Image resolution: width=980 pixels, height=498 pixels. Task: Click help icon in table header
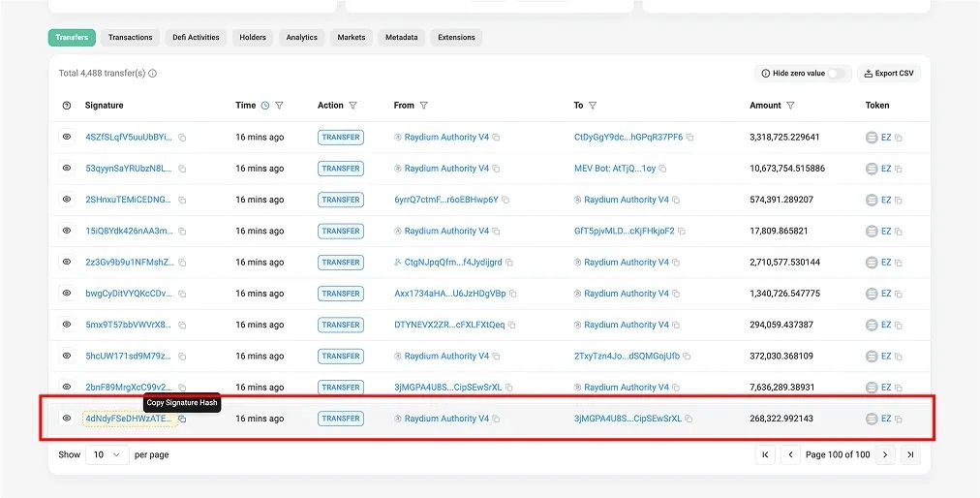pos(67,106)
